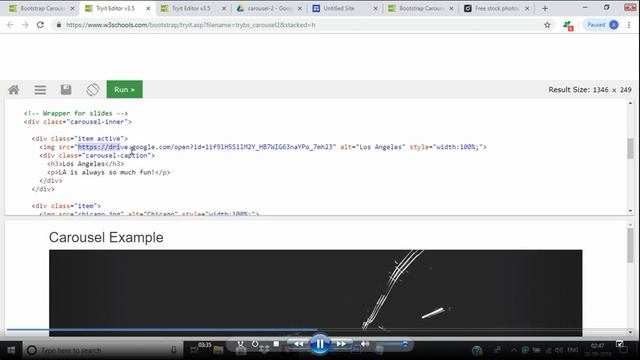This screenshot has width=640, height=360.
Task: Click the style="width:100%;" attribute
Action: tap(447, 147)
